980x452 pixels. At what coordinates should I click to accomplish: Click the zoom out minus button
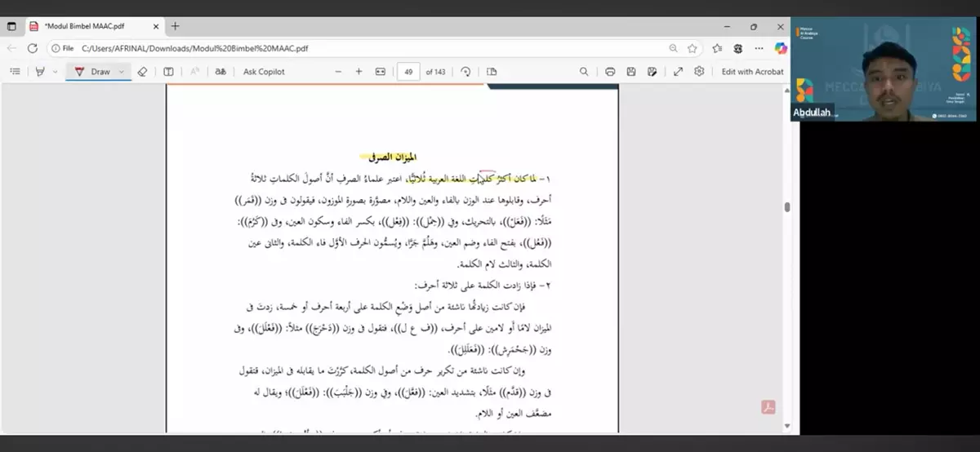click(338, 72)
